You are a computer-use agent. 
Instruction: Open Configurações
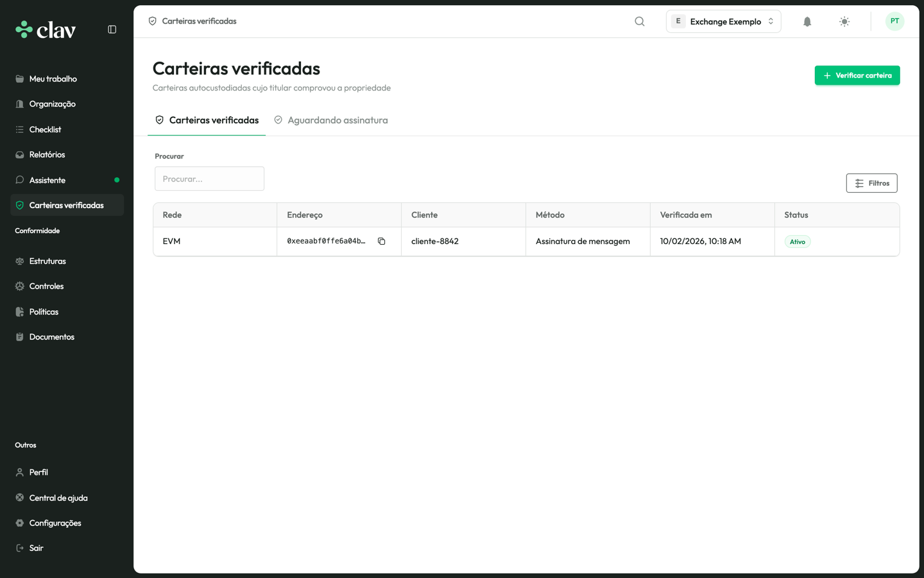67,523
